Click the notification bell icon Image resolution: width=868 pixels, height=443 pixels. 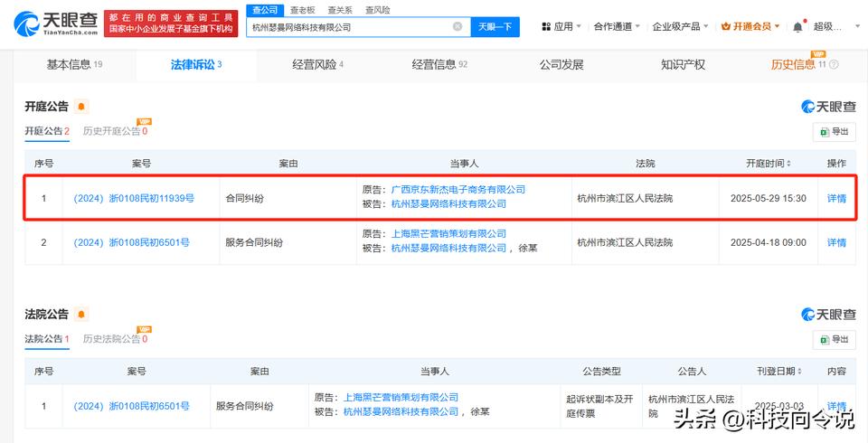click(x=797, y=26)
